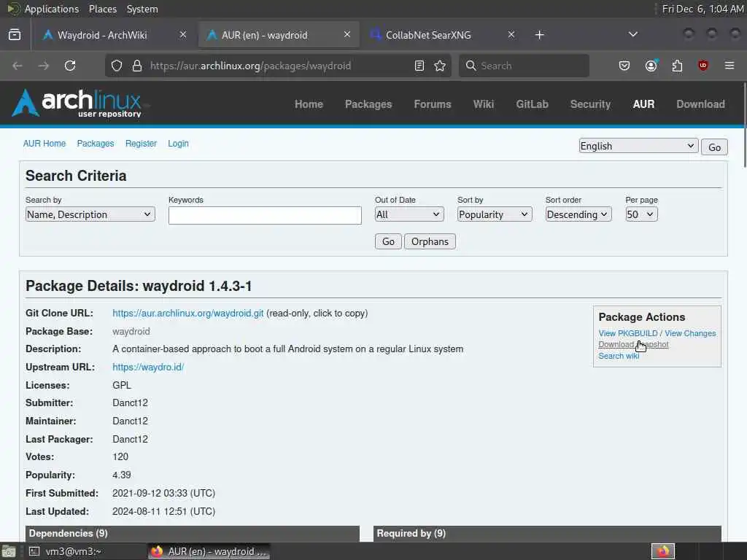747x560 pixels.
Task: Open the Firefox account icon
Action: (x=651, y=66)
